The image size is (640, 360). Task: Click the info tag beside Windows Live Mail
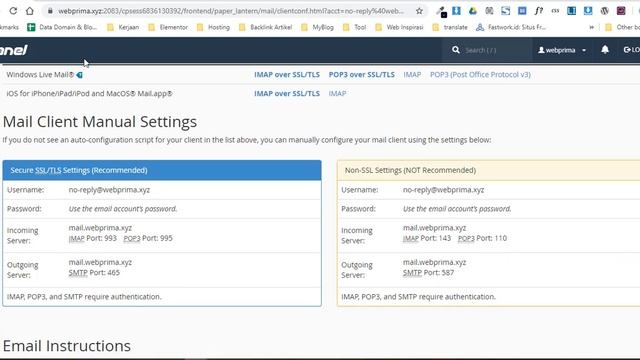79,75
